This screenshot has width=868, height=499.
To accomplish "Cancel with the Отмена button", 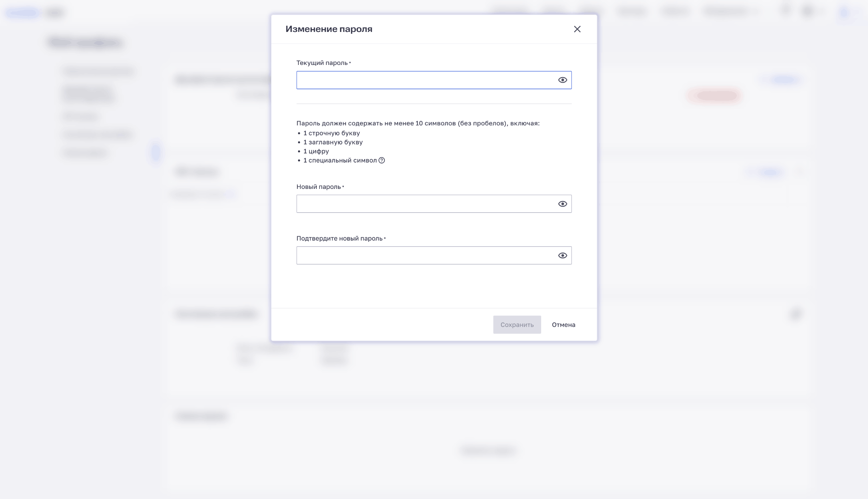I will pyautogui.click(x=563, y=325).
